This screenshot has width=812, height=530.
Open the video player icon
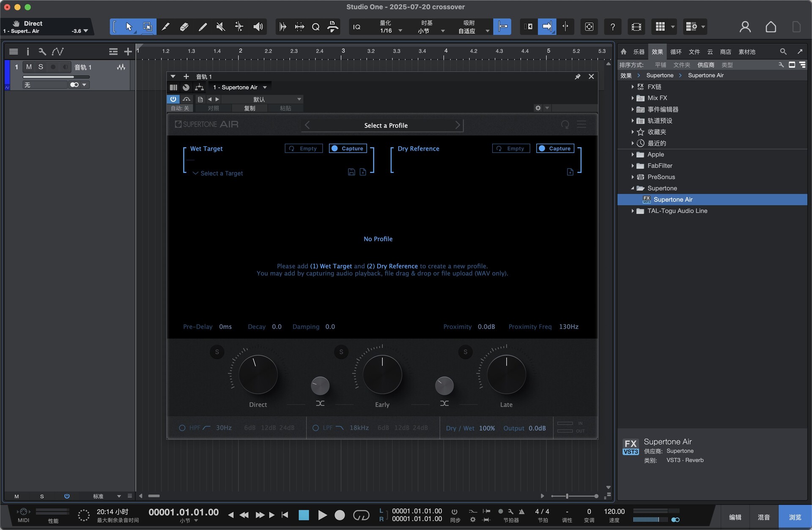click(636, 27)
